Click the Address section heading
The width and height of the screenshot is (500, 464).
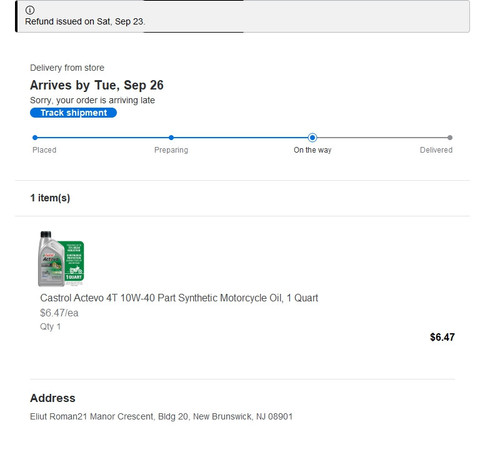tap(53, 398)
